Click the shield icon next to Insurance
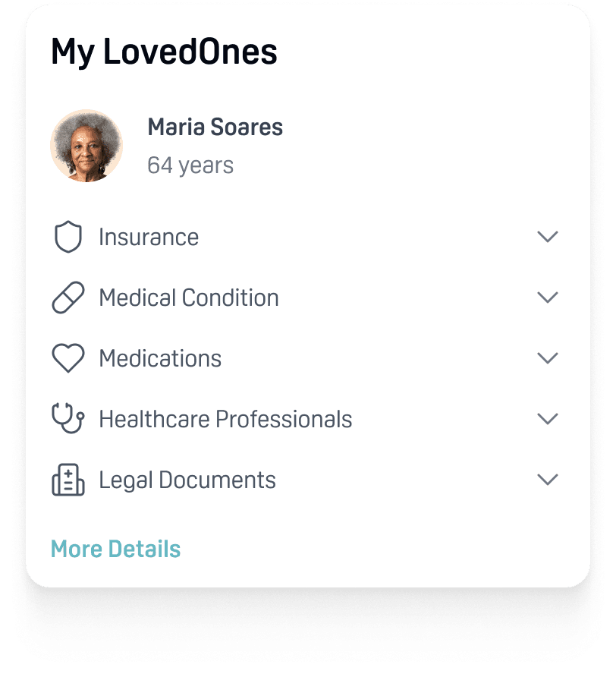 pos(68,236)
